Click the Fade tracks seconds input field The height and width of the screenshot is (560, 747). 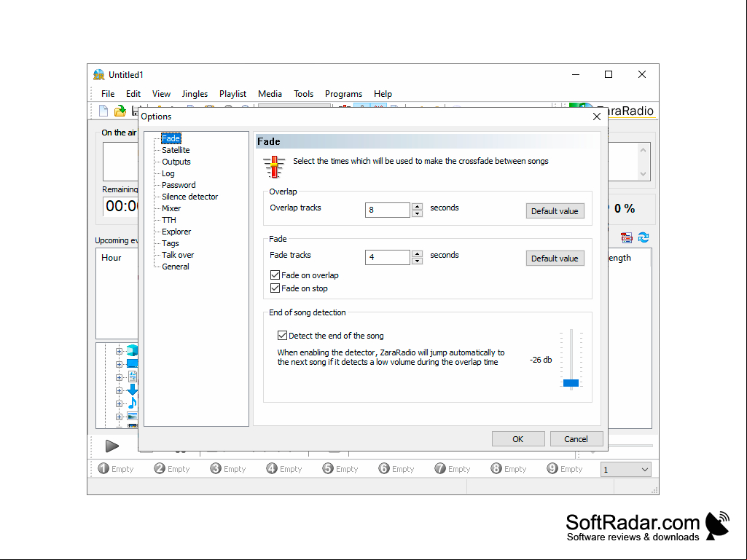pyautogui.click(x=387, y=257)
